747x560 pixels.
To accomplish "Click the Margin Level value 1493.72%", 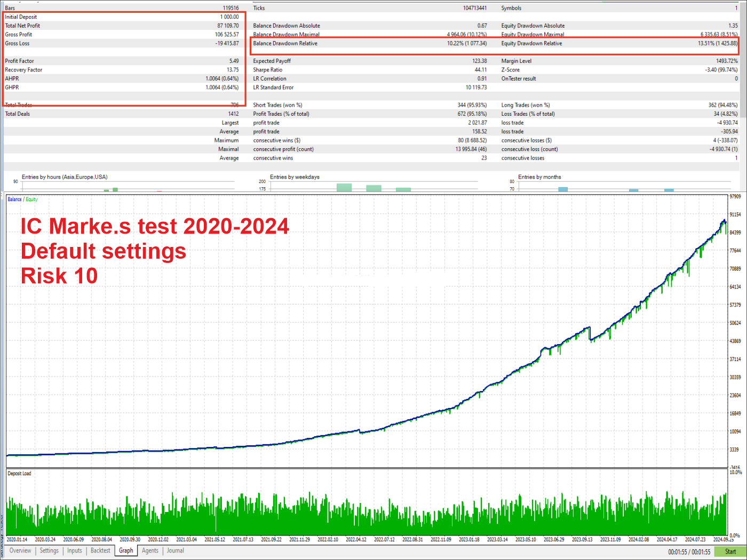I will point(727,61).
